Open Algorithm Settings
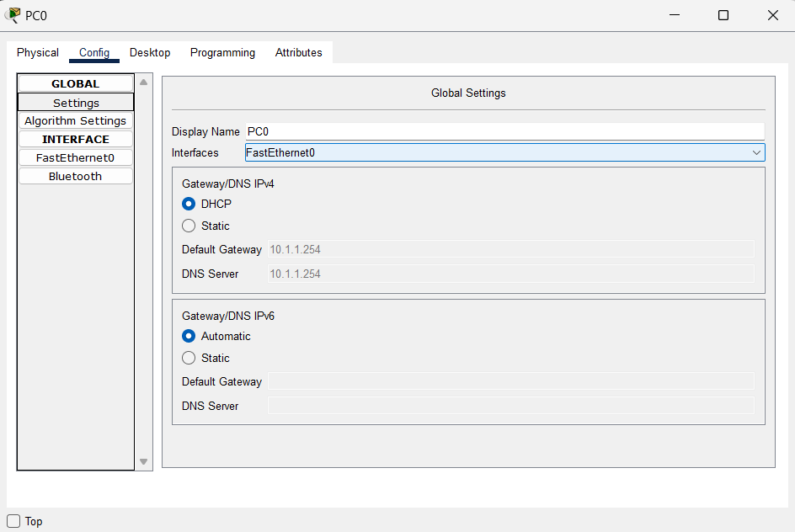 [x=76, y=121]
